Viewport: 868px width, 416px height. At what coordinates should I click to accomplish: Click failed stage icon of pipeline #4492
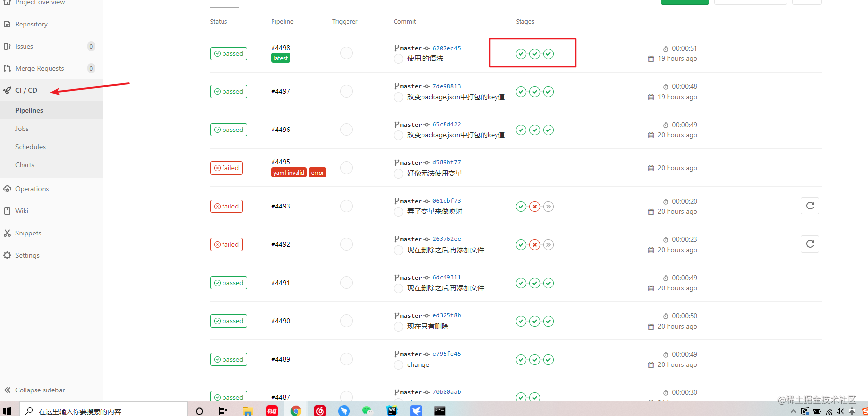[535, 245]
